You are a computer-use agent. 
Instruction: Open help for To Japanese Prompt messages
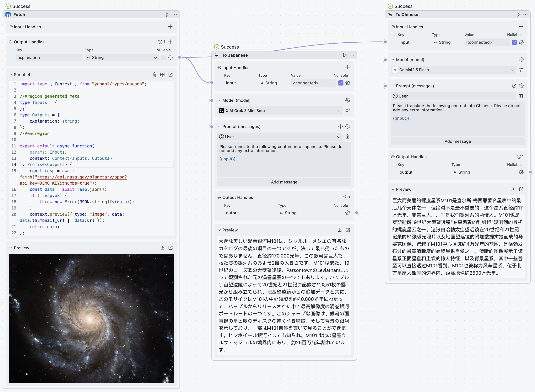pyautogui.click(x=340, y=126)
